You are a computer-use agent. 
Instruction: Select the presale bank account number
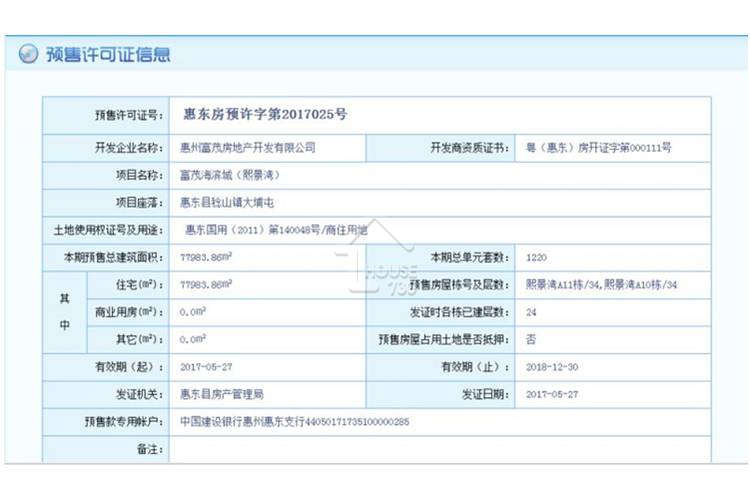click(x=357, y=422)
